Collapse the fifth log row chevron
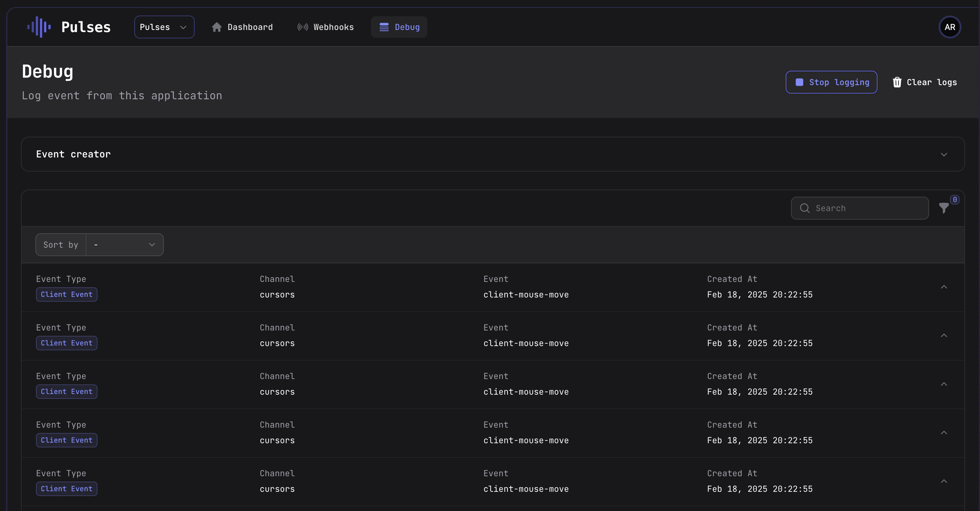 tap(944, 481)
